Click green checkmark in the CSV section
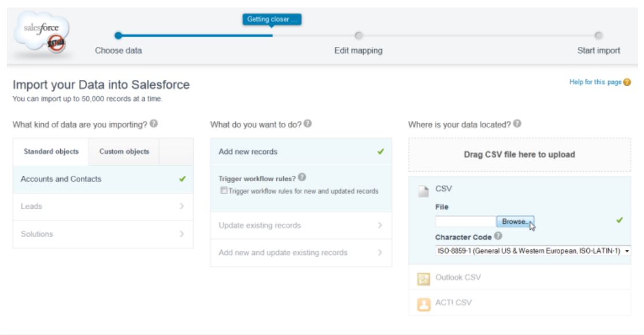Screen dimensions: 644x335 [619, 220]
